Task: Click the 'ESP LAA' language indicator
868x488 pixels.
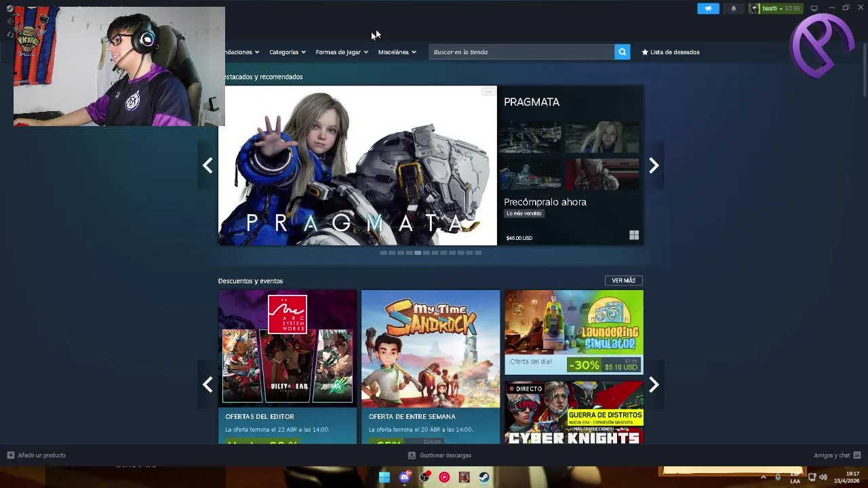Action: pyautogui.click(x=795, y=477)
